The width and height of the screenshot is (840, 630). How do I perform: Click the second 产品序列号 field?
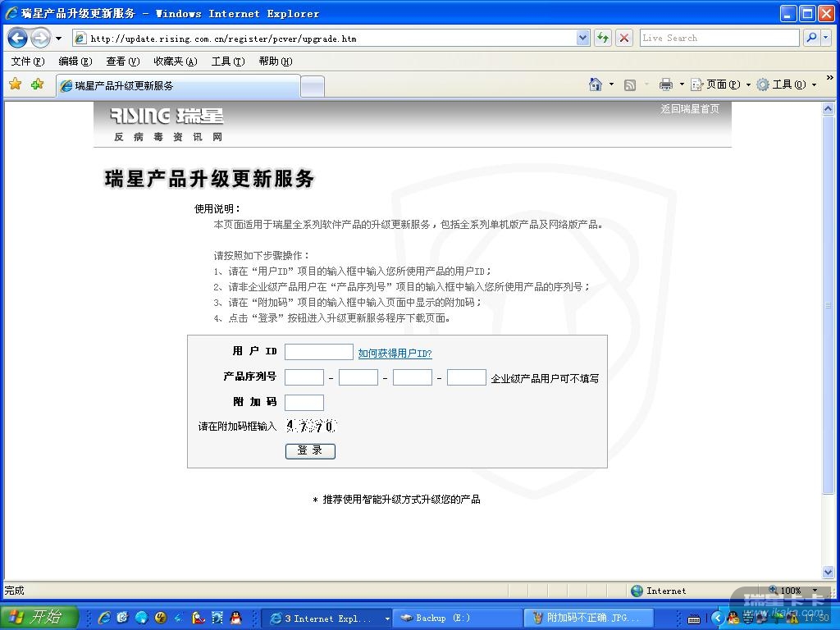click(x=358, y=377)
